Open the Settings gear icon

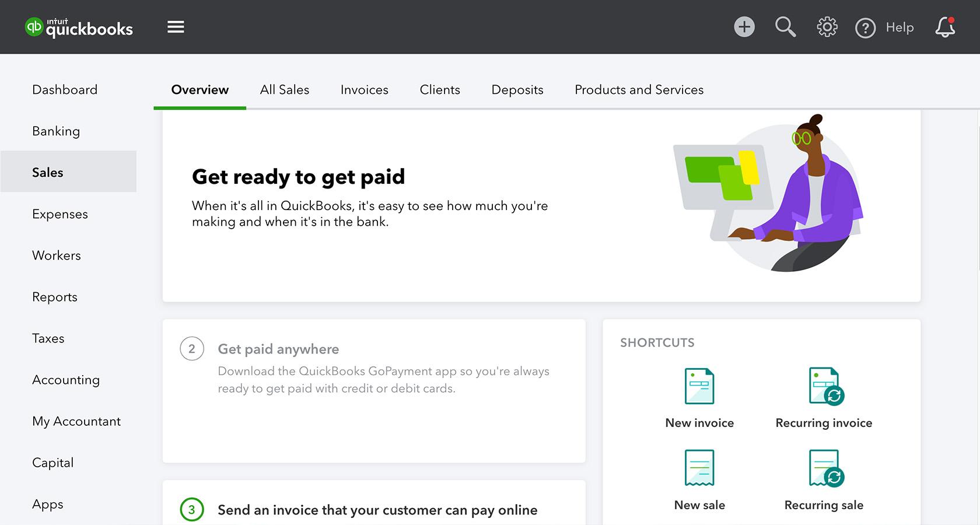[827, 27]
